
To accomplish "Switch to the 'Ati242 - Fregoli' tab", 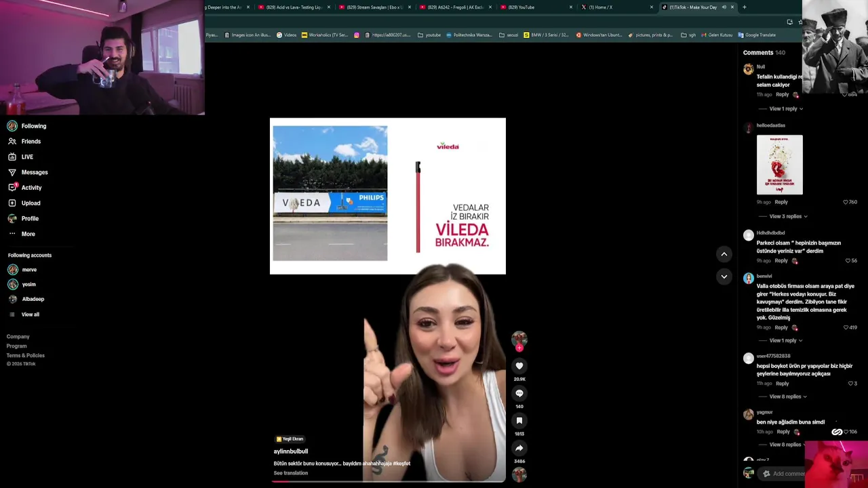I will pos(456,7).
